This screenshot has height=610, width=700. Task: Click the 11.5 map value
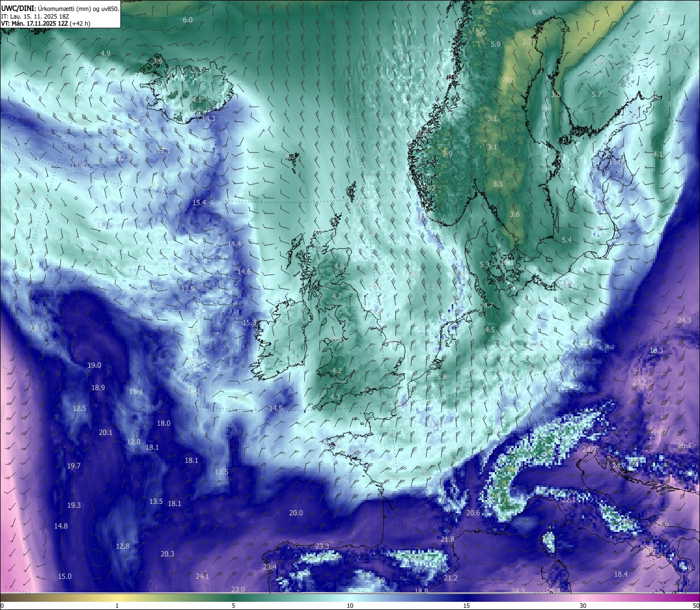(x=221, y=472)
